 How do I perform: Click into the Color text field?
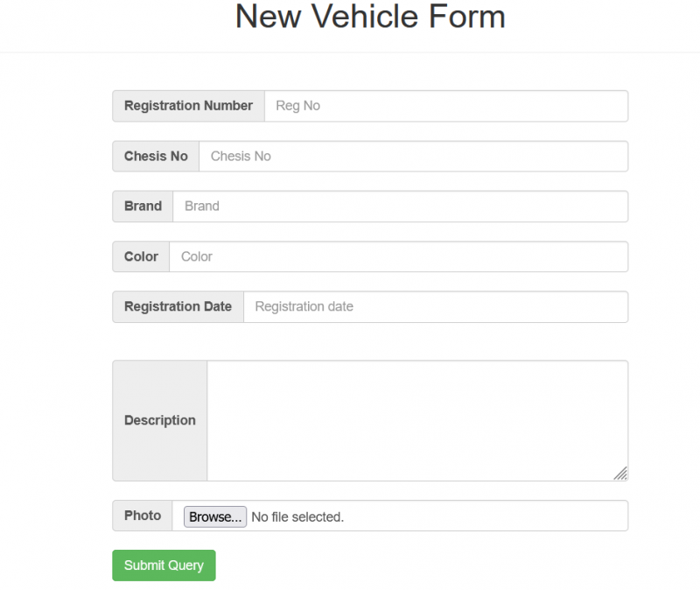(x=399, y=256)
